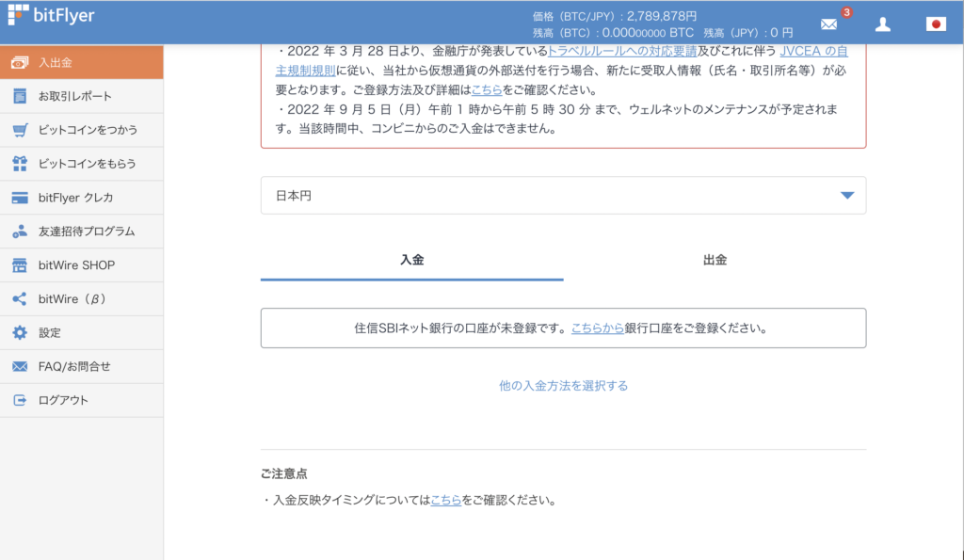Click the Japan flag language icon

935,24
